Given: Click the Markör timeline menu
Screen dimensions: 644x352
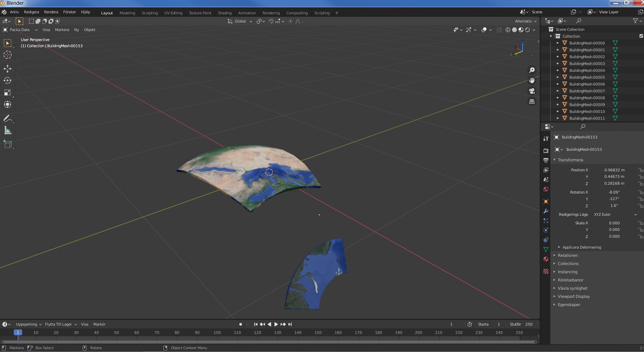Looking at the screenshot, I should pos(99,324).
